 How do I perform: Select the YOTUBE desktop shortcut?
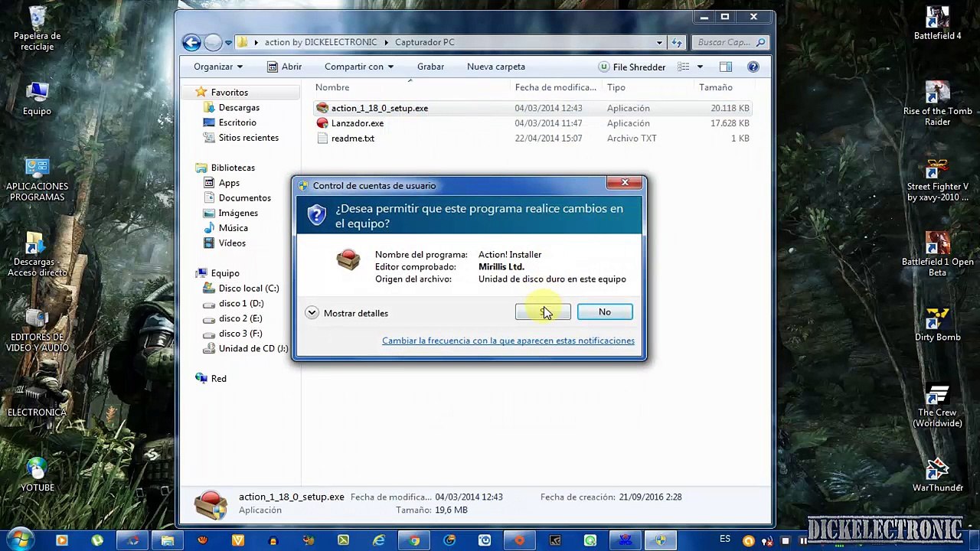coord(37,474)
